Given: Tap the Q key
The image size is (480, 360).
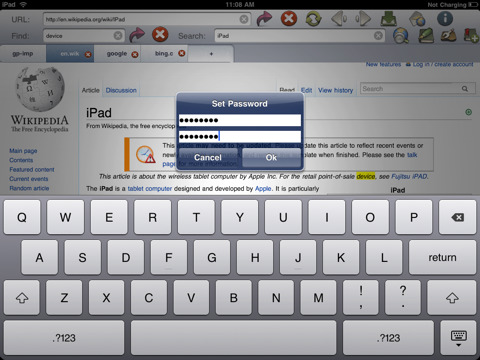Looking at the screenshot, I should [x=22, y=217].
